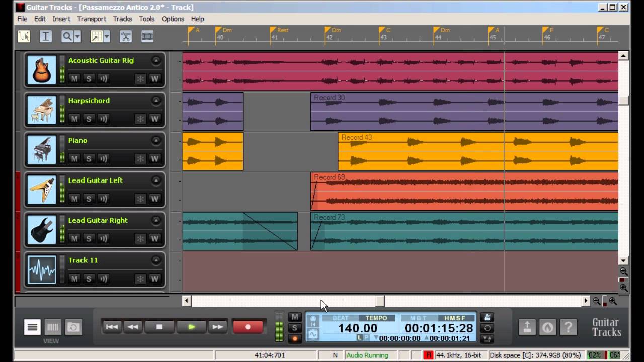
Task: Open the Tracks menu
Action: [122, 19]
